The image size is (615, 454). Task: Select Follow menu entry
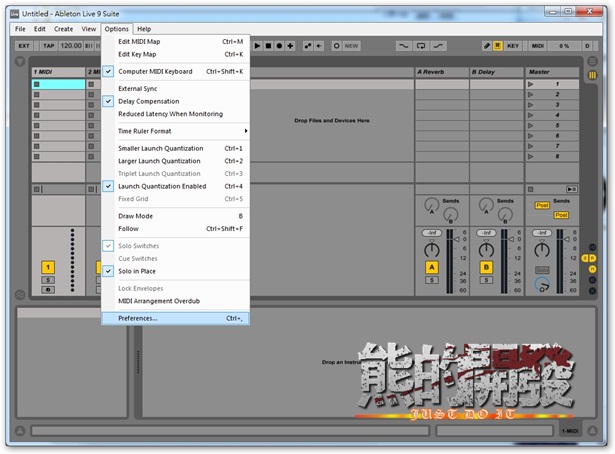[176, 229]
